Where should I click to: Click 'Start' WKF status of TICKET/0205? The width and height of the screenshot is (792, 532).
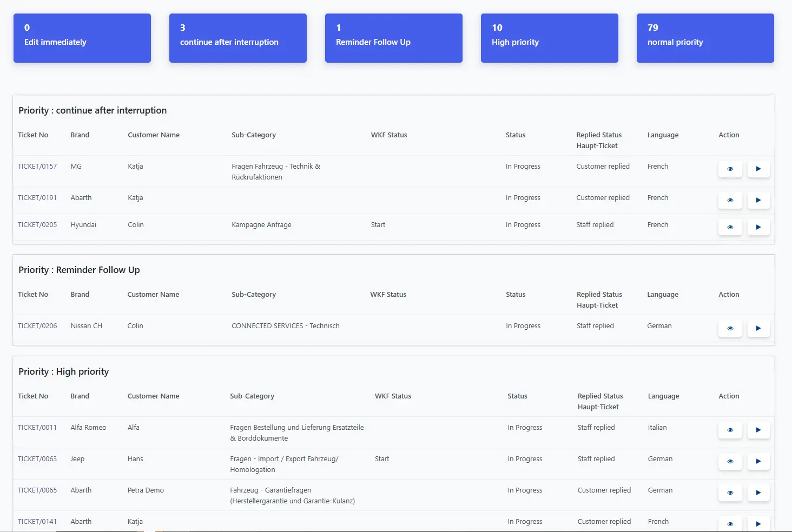[378, 225]
